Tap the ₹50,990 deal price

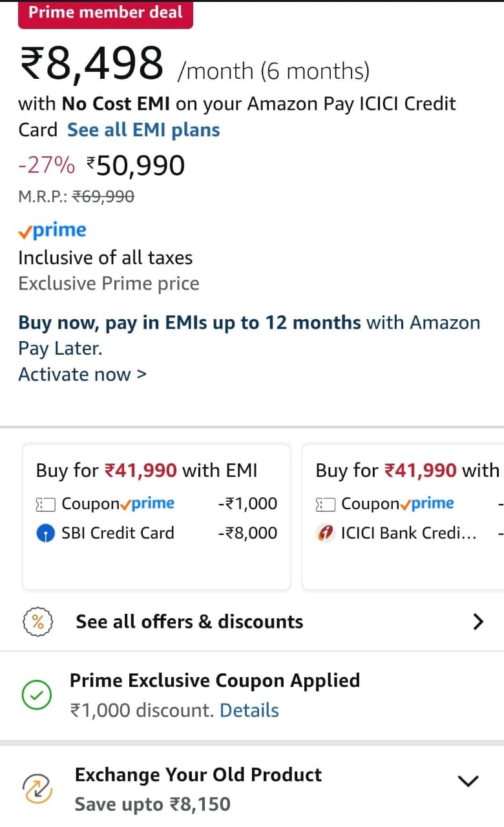click(135, 166)
